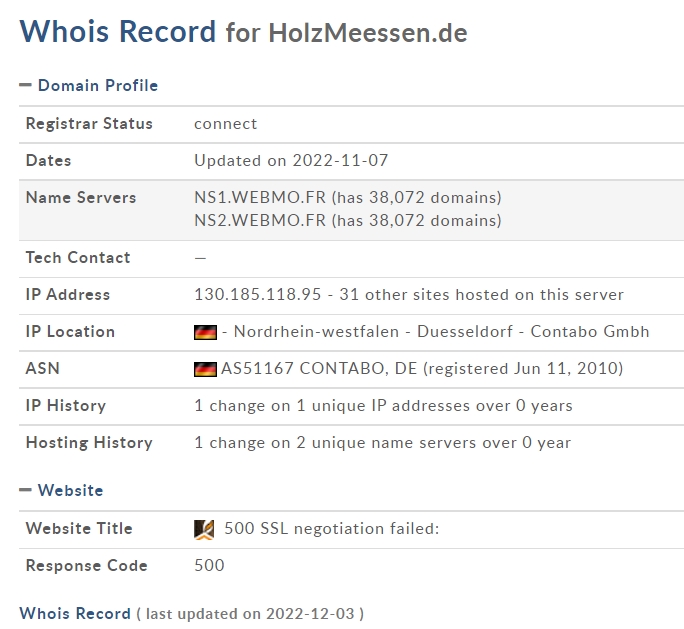Click the IP History row label
This screenshot has height=629, width=684.
coord(65,406)
